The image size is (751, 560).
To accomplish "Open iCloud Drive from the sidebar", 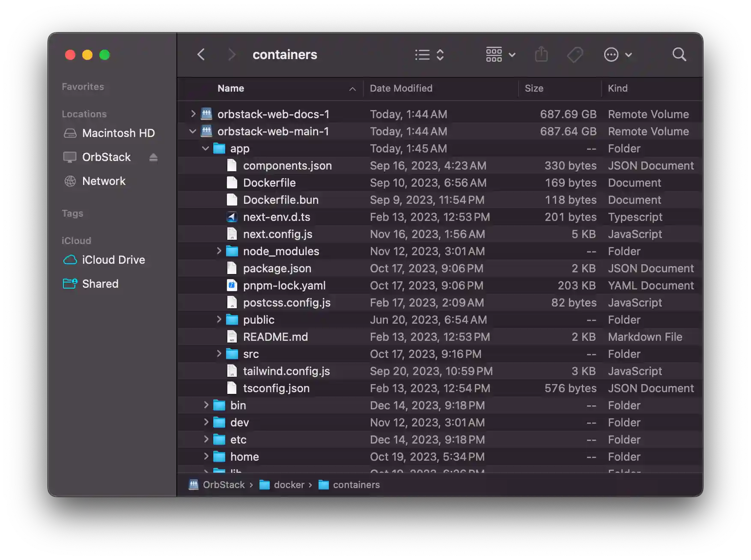I will (x=113, y=259).
